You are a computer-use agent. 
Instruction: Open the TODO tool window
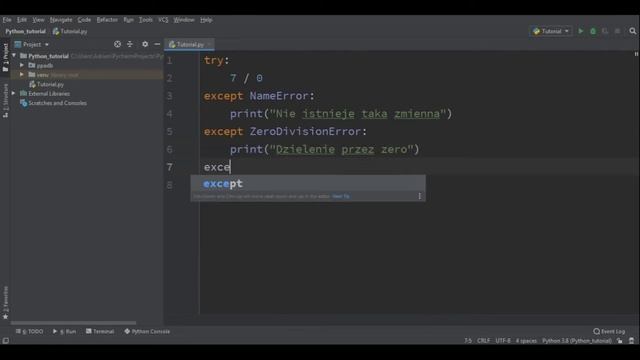(x=29, y=331)
